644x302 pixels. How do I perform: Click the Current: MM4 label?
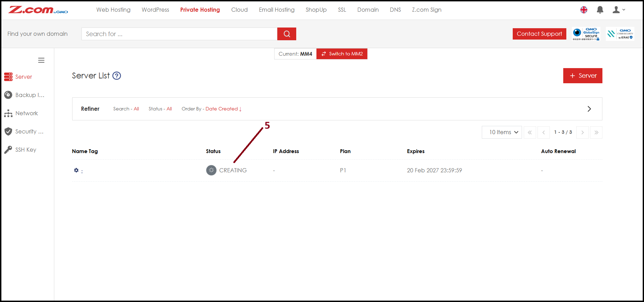[296, 54]
